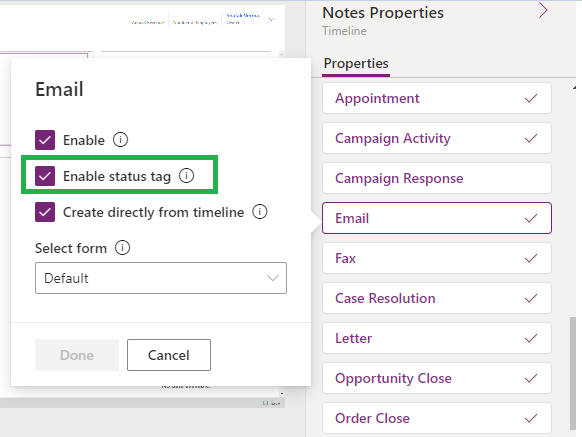Click the info icon next to Enable
Screen dimensions: 582x437
point(120,140)
